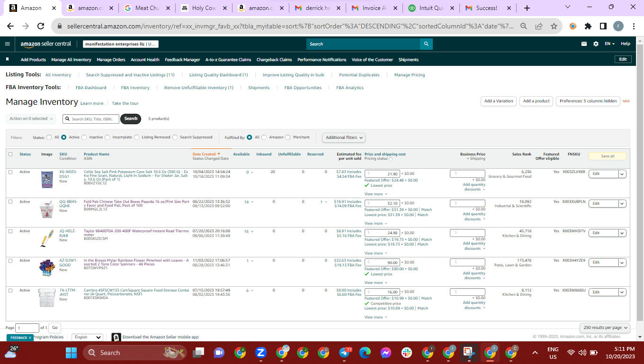Click the Cambro food storage container thumbnail

(x=47, y=298)
